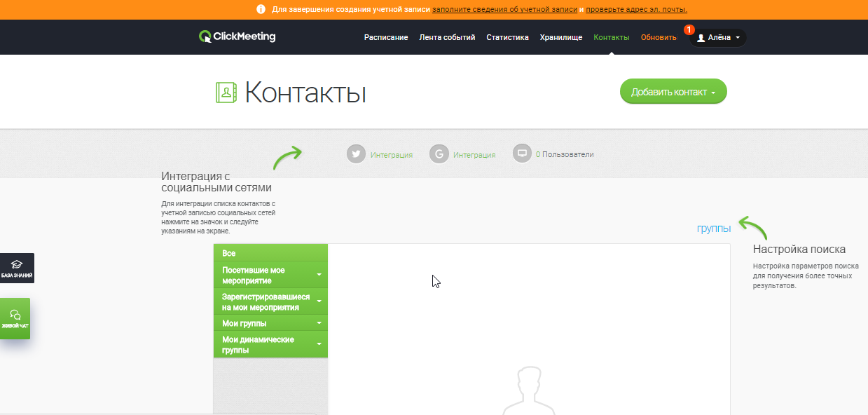The height and width of the screenshot is (415, 868).
Task: Start Живой чат from the sidebar
Action: point(15,319)
